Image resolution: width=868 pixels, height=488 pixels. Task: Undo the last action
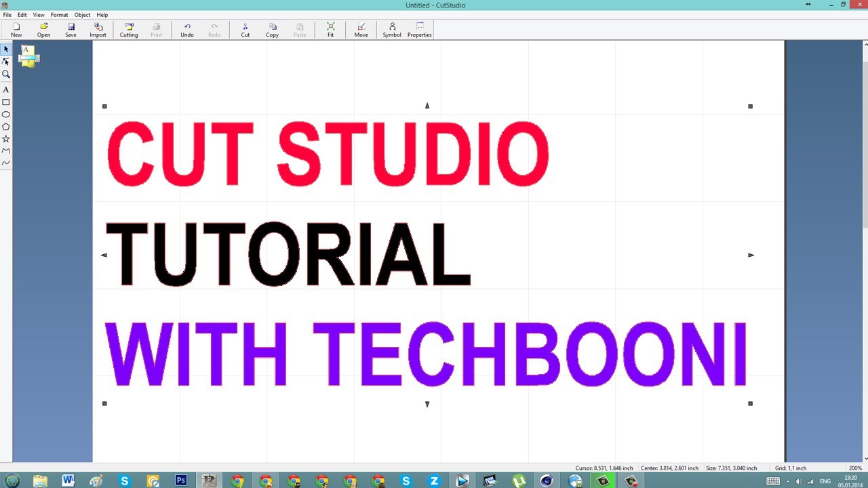coord(187,30)
